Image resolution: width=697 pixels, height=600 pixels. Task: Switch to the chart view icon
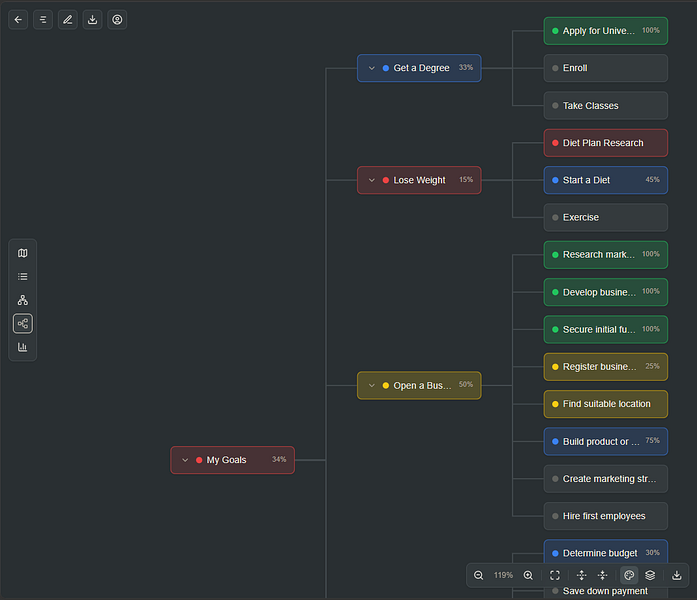point(23,347)
